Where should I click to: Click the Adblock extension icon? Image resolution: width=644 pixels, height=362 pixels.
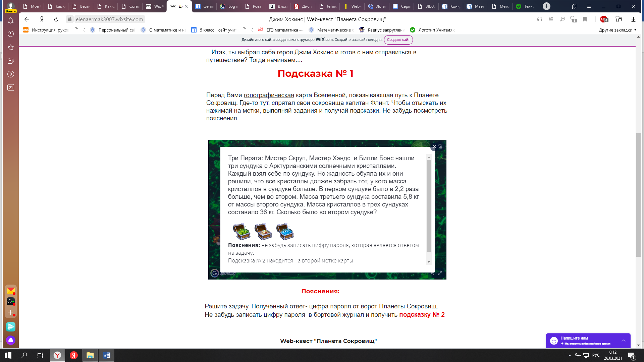604,19
